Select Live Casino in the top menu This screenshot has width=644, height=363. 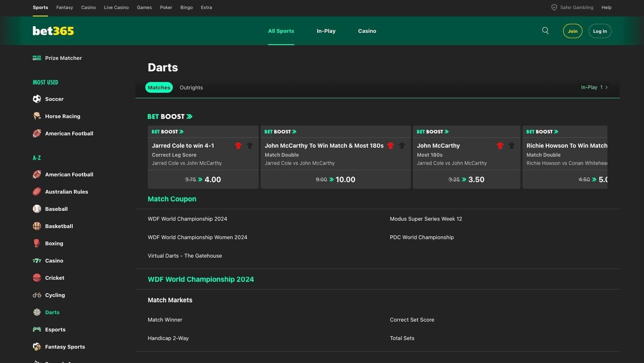116,7
